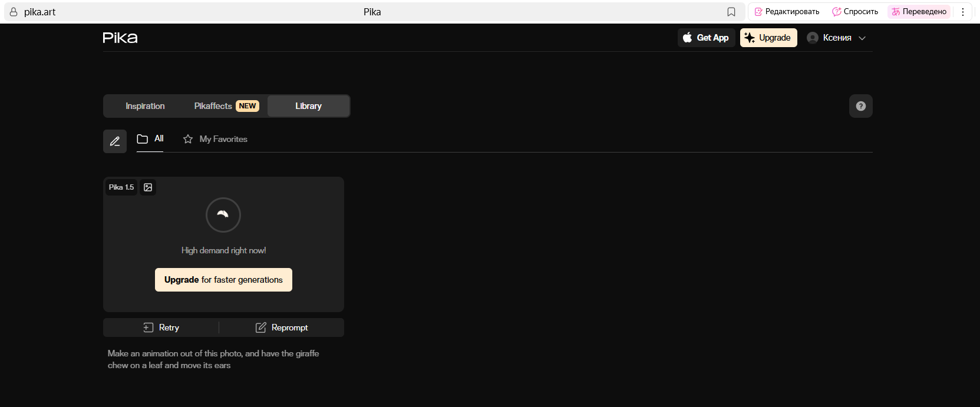Switch to the Inspiration tab

[x=145, y=106]
